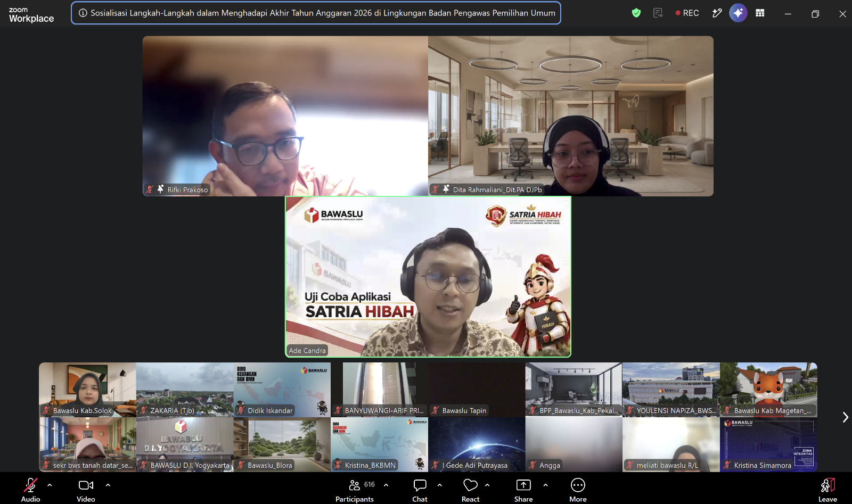852x504 pixels.
Task: Expand video options arrow next to Video
Action: tap(108, 485)
